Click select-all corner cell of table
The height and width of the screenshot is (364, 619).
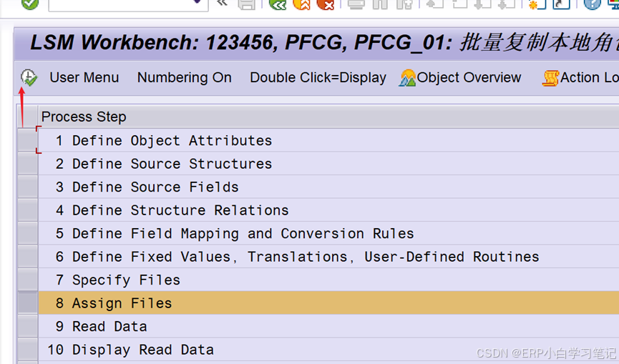click(x=28, y=117)
